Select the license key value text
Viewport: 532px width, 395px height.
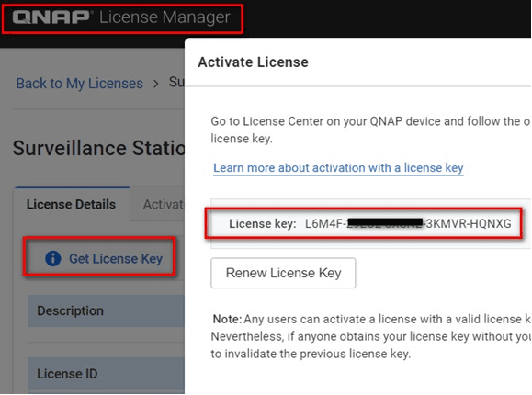tap(408, 223)
